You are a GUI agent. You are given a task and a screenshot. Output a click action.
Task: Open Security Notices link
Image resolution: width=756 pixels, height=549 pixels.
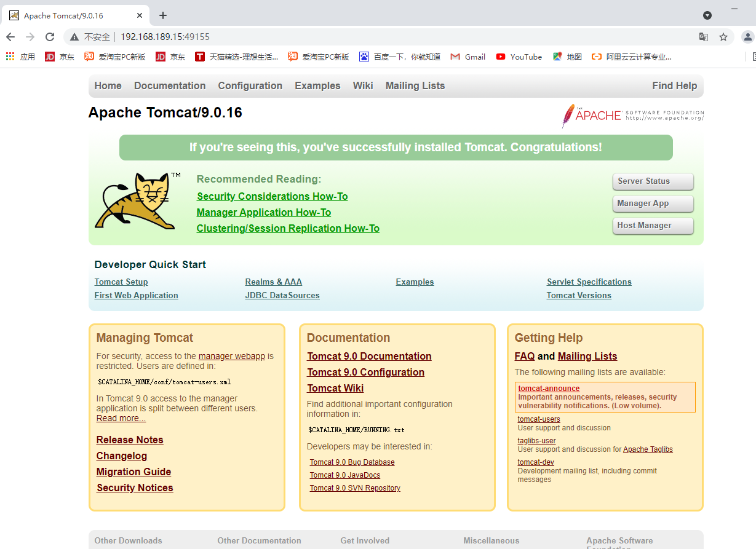pos(135,488)
